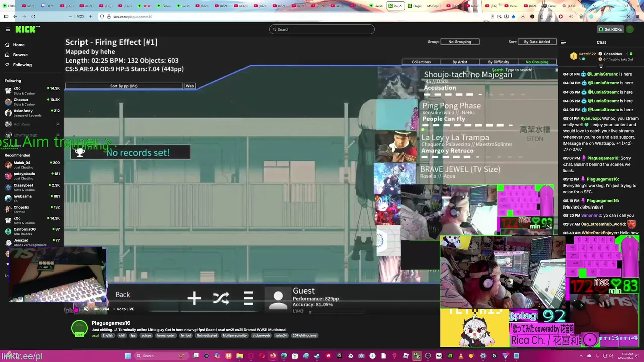Switch to the By Artist tab
Image resolution: width=644 pixels, height=362 pixels.
(x=460, y=62)
